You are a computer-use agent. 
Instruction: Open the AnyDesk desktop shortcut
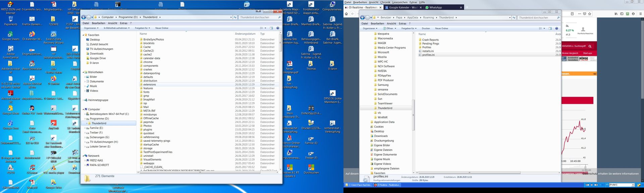point(53,124)
